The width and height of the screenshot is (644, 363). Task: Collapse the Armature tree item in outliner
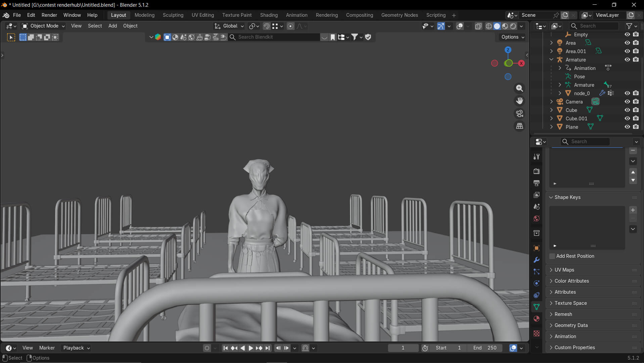pyautogui.click(x=551, y=59)
